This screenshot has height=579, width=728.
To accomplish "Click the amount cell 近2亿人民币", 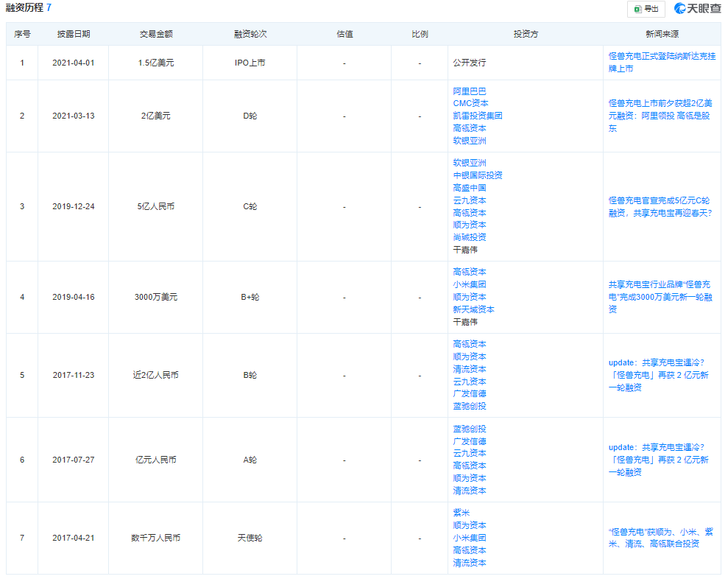I will click(x=156, y=375).
